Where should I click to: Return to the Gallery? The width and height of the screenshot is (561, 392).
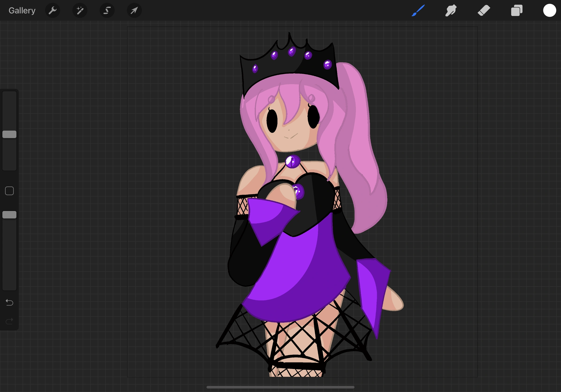22,10
